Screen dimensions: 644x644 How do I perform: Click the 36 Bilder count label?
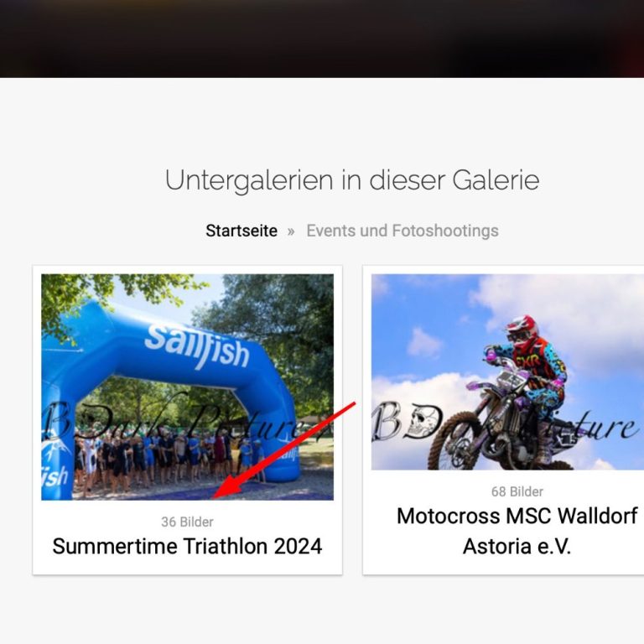[x=187, y=522]
